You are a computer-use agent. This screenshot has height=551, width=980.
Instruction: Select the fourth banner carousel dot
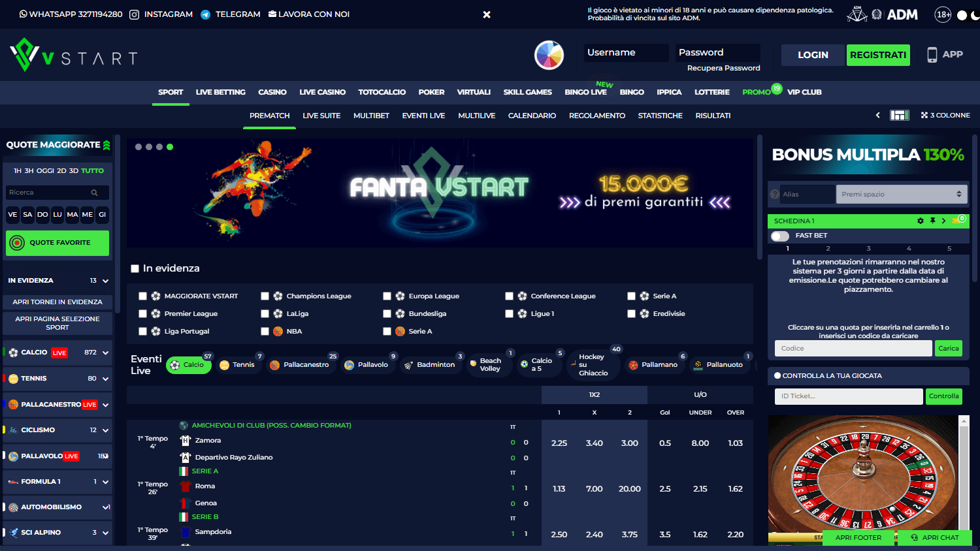click(x=170, y=147)
